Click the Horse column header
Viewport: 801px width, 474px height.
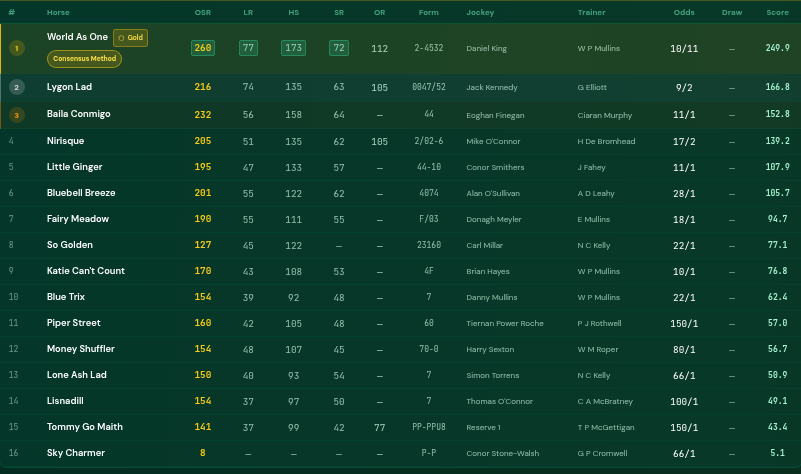point(58,12)
